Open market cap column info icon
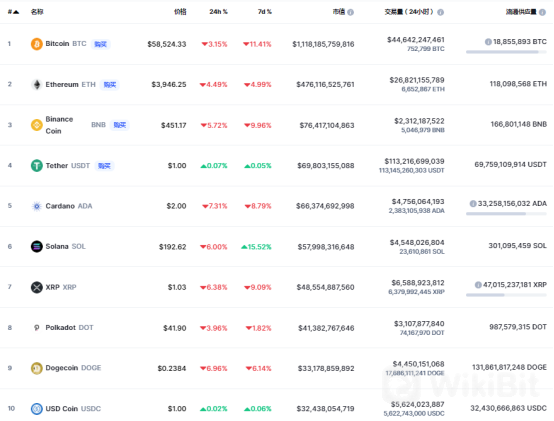 coord(350,12)
